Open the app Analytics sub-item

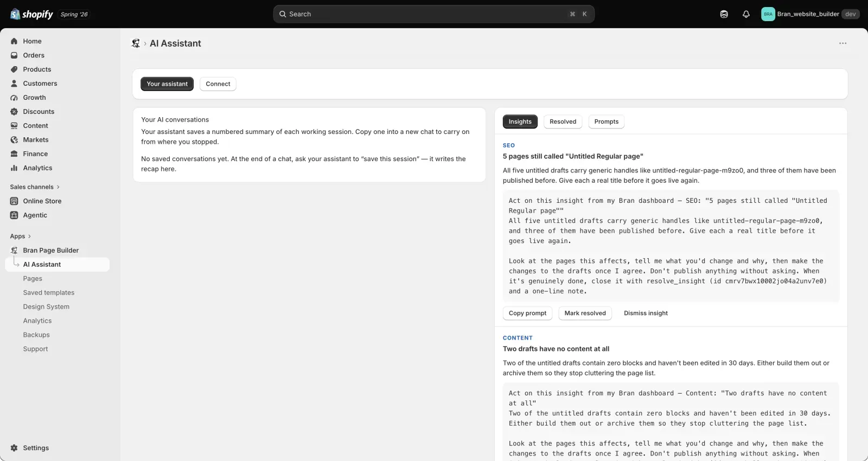[x=37, y=321]
